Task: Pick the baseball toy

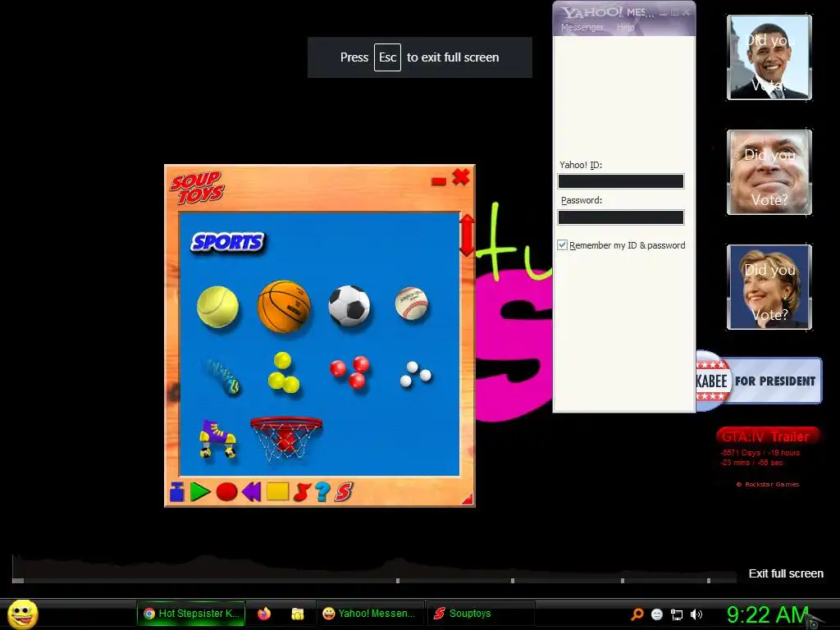Action: click(412, 304)
